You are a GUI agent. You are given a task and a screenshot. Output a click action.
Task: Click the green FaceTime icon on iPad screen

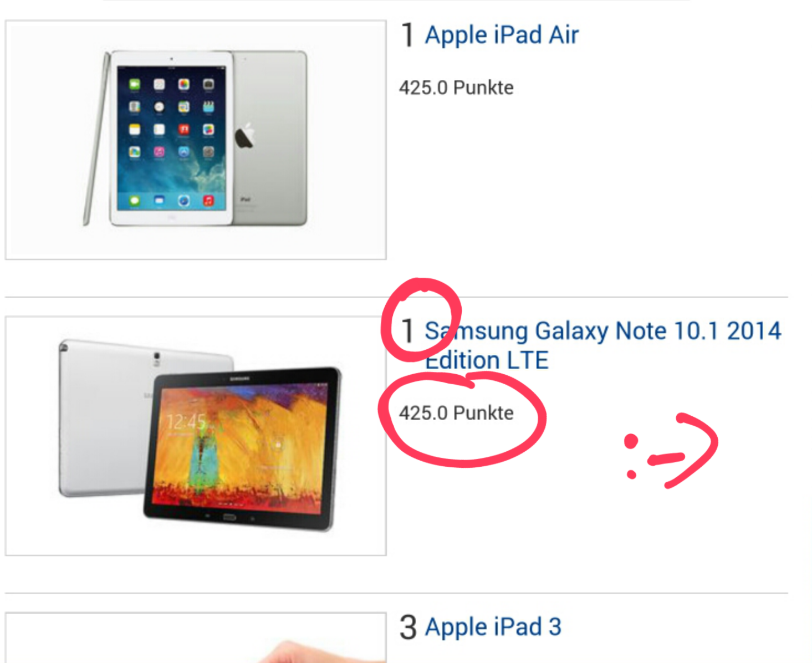point(135,84)
